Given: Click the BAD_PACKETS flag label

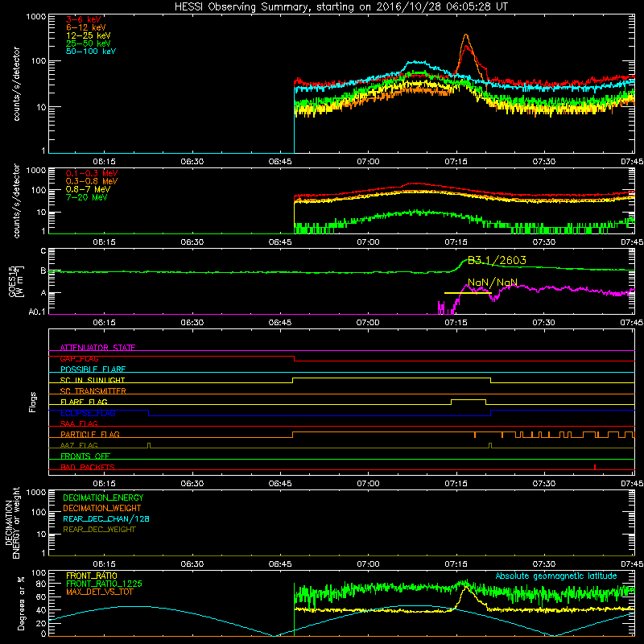Looking at the screenshot, I should [88, 467].
